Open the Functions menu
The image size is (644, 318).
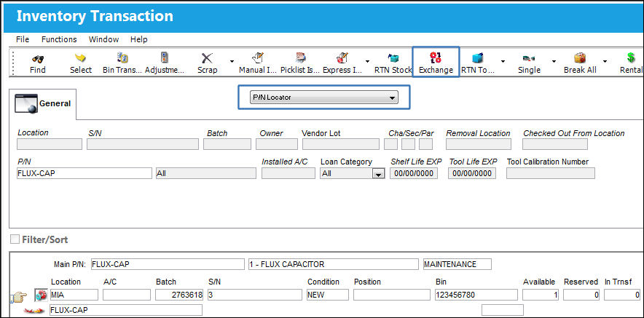(59, 39)
